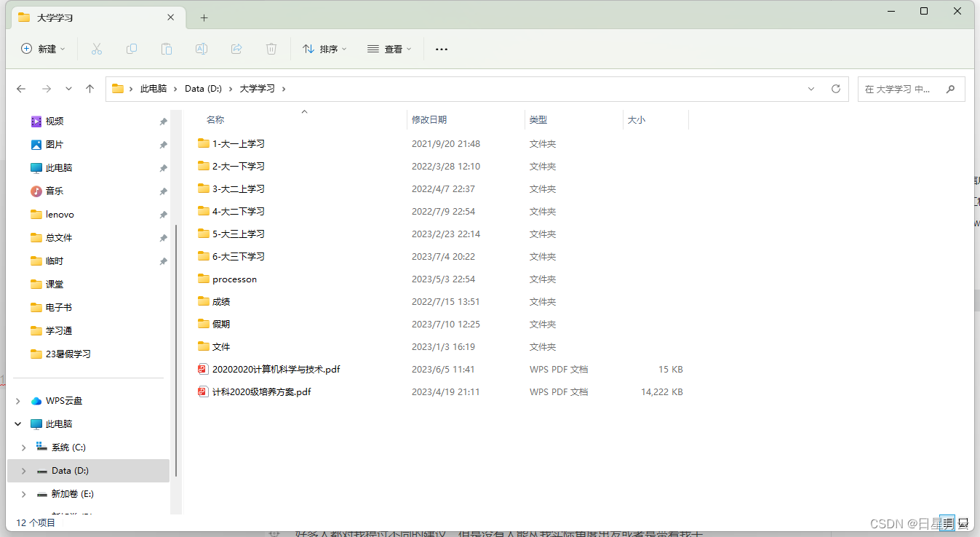Sort by 类型 column header

pyautogui.click(x=538, y=120)
